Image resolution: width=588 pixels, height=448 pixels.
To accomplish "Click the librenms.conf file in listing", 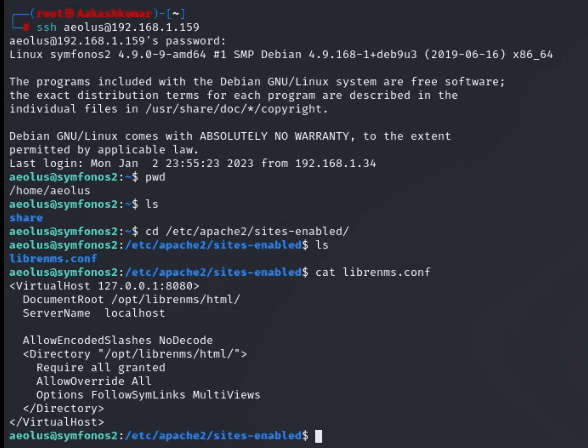I will pos(53,259).
